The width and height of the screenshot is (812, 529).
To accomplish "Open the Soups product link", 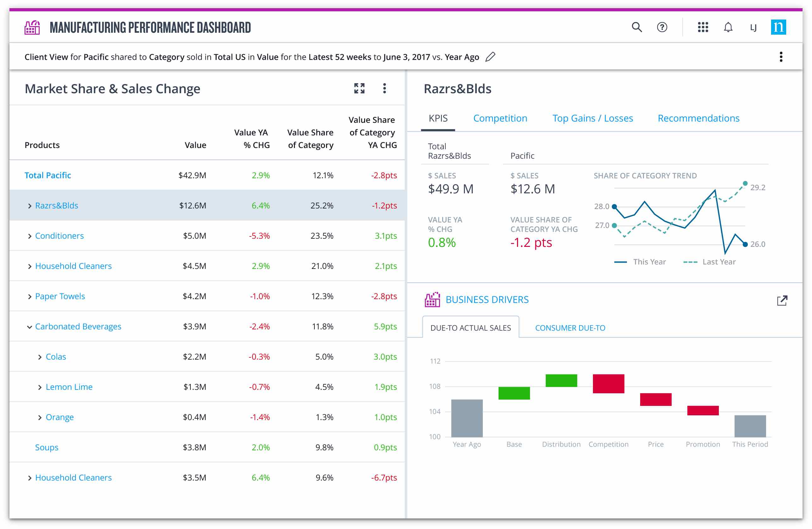I will click(x=47, y=447).
